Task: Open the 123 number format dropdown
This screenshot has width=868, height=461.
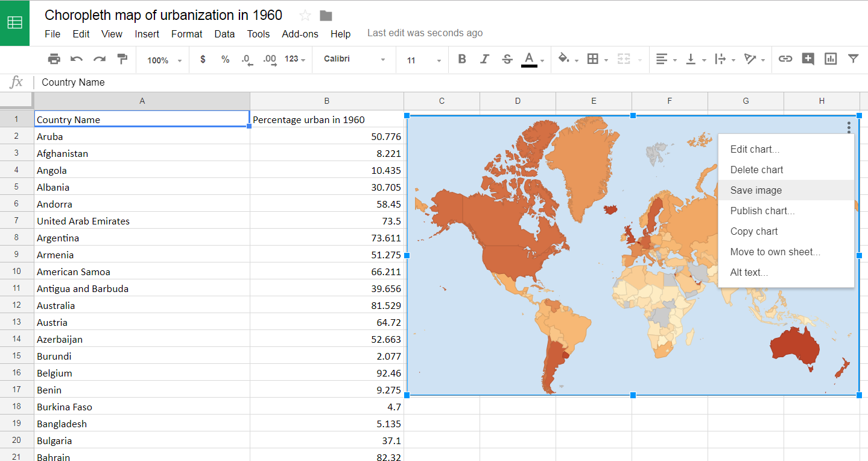Action: (295, 59)
